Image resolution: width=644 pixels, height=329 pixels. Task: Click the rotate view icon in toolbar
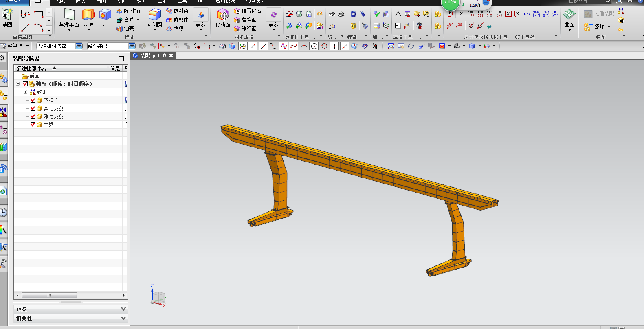(411, 46)
